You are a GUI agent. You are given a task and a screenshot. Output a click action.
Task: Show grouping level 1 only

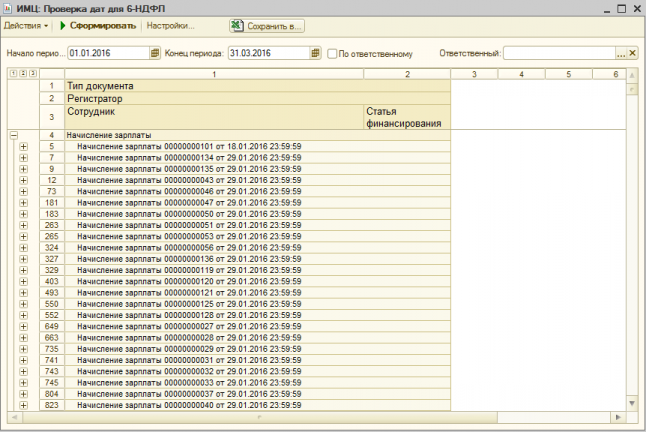[12, 74]
